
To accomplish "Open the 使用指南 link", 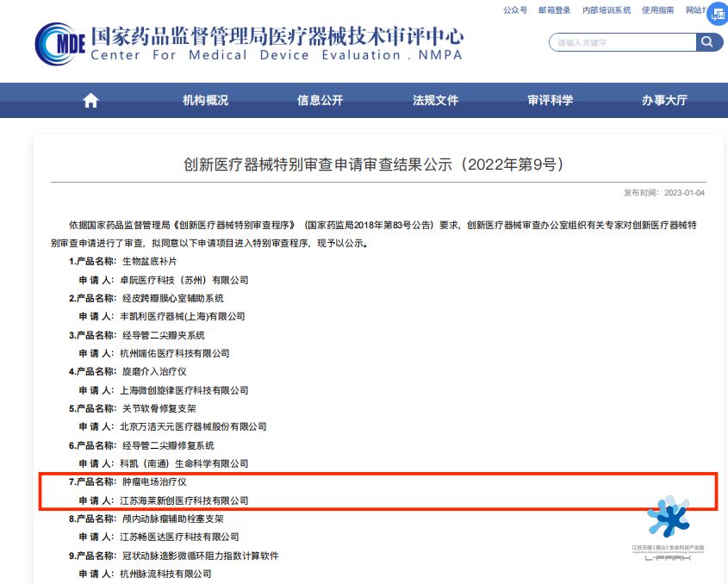I will click(x=658, y=10).
